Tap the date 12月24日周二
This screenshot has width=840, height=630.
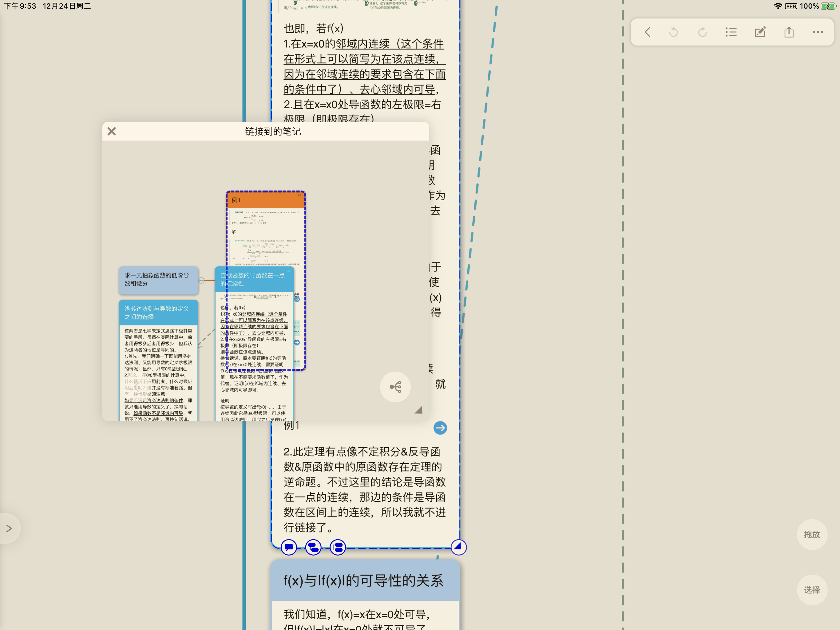point(67,6)
